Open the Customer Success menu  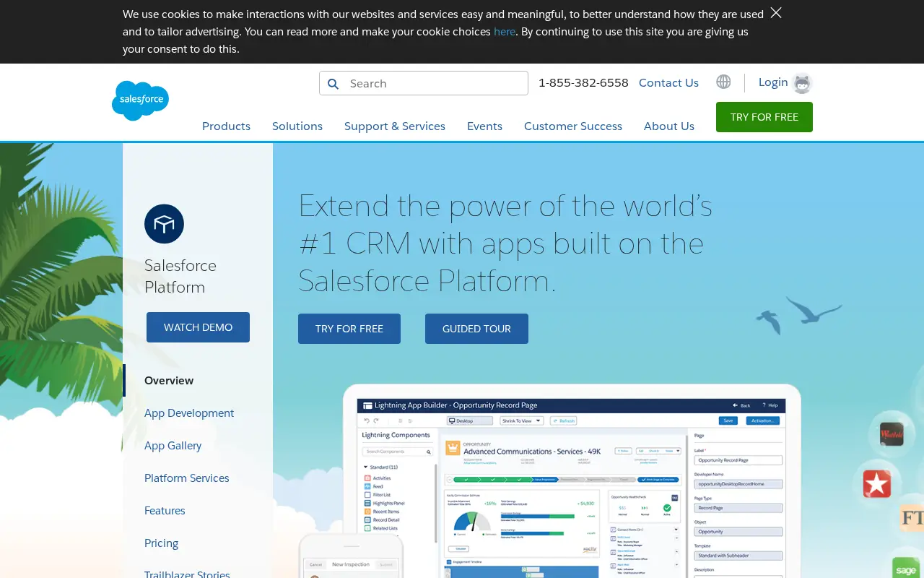(573, 126)
